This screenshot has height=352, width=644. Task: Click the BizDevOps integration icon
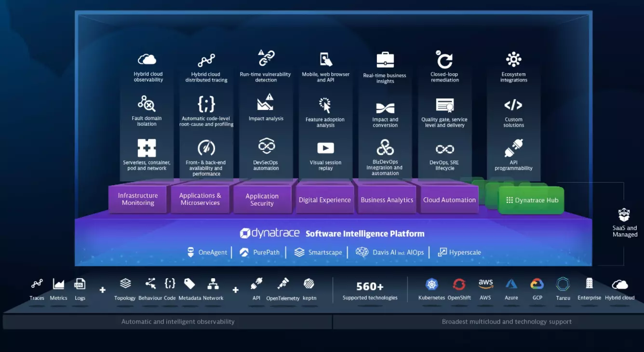385,147
